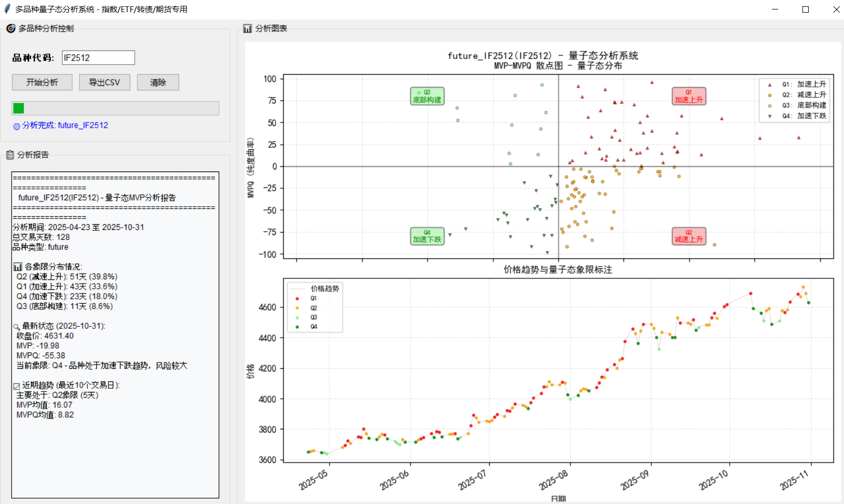Click the blue circle icon before 分析完成

point(17,126)
